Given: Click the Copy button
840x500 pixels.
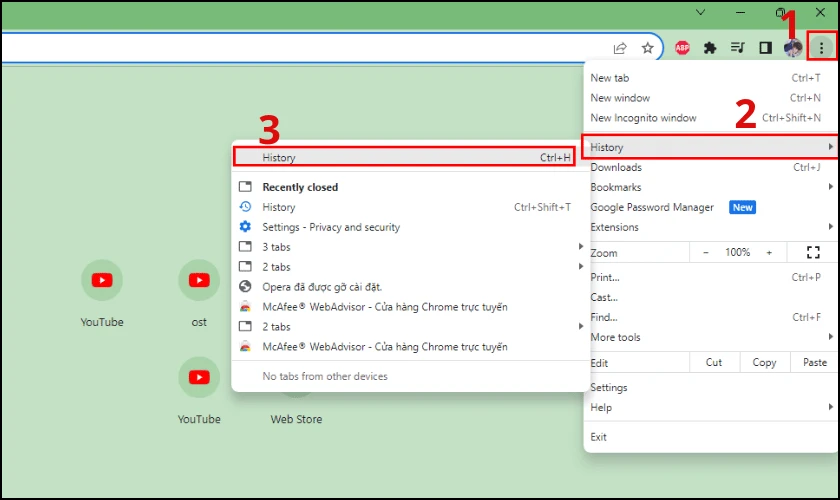Looking at the screenshot, I should pyautogui.click(x=764, y=362).
